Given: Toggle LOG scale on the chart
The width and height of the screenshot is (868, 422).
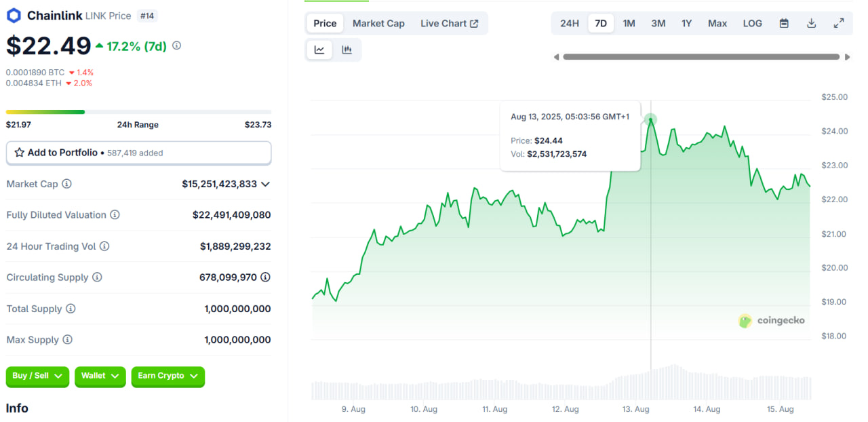Looking at the screenshot, I should tap(752, 23).
